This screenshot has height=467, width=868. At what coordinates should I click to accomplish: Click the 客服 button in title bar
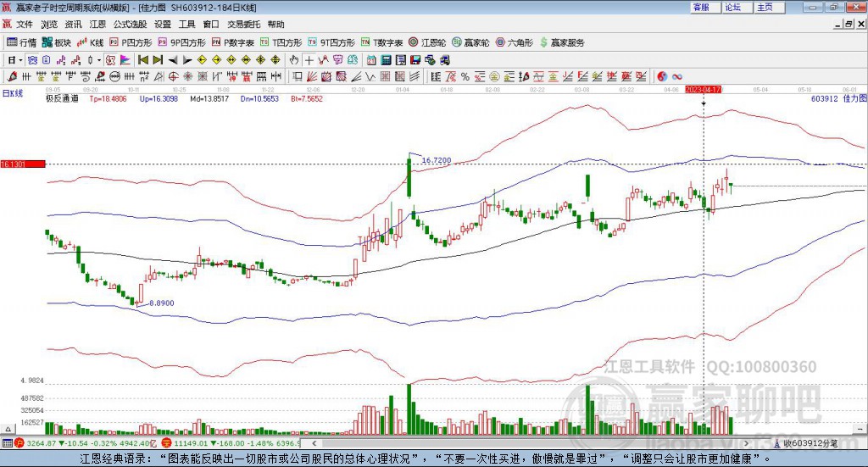tap(706, 7)
